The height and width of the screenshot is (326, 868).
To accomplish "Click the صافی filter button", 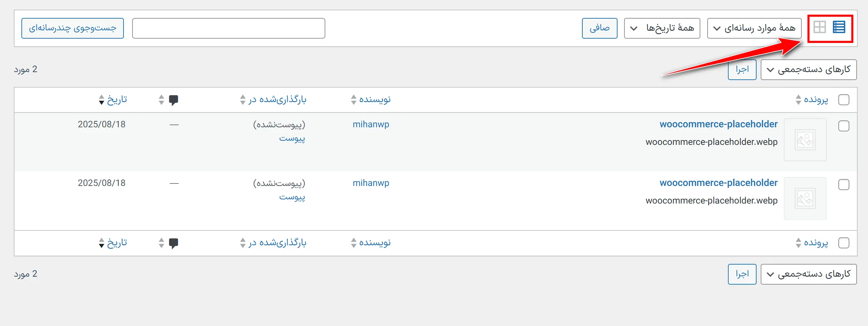I will coord(600,28).
